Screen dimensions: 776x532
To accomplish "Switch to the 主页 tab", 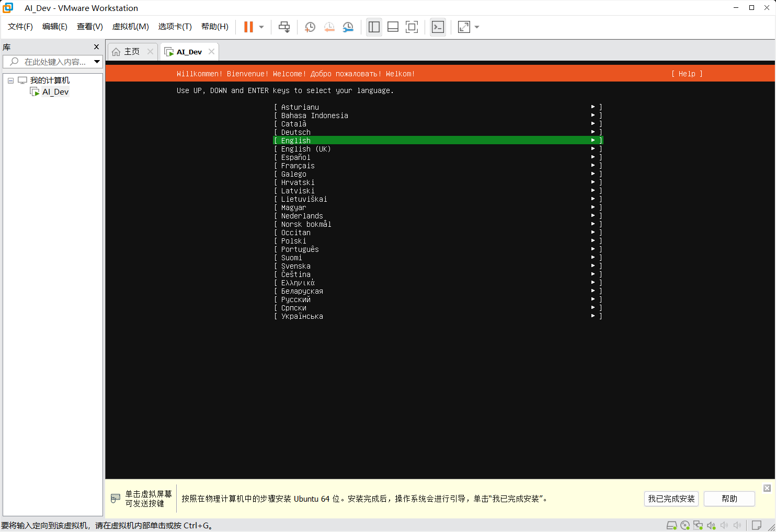I will coord(130,51).
